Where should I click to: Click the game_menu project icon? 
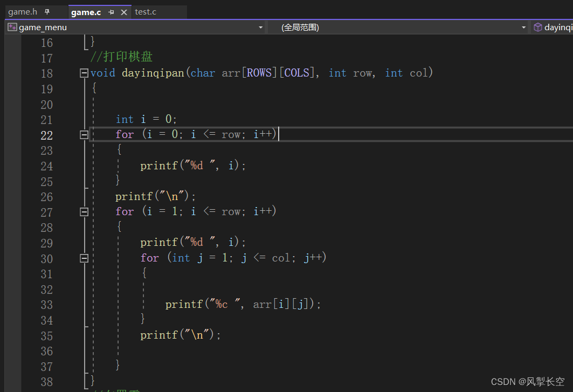coord(12,27)
